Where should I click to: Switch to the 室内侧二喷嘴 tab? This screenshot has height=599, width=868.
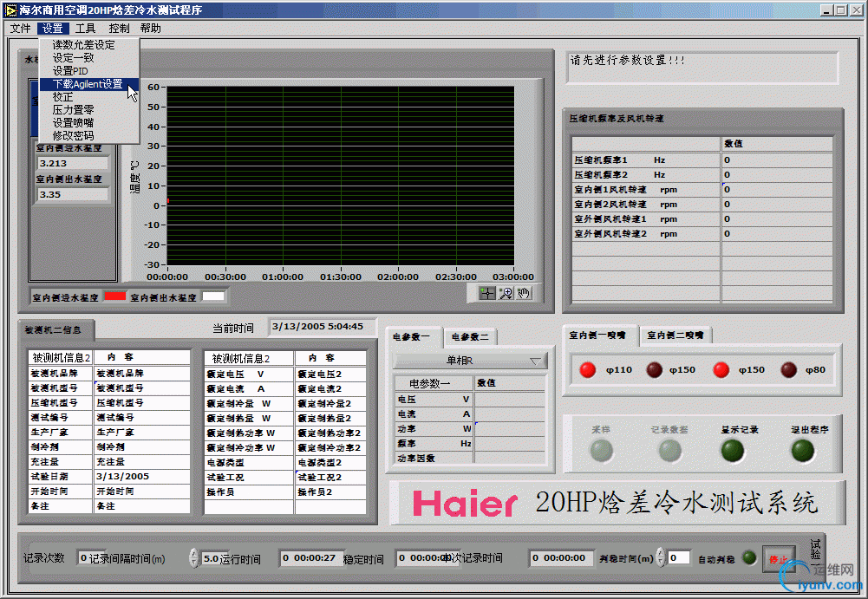click(675, 335)
